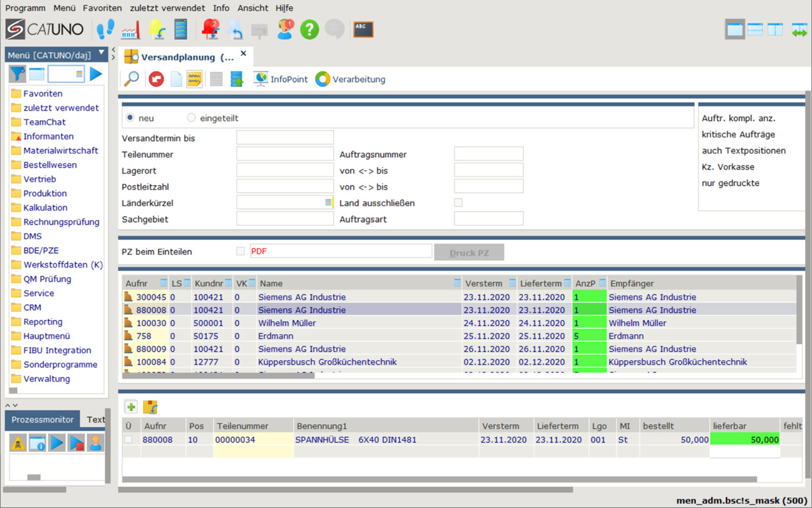Screen dimensions: 812x508
Task: Switch to the Prozessmonitor tab
Action: 42,420
